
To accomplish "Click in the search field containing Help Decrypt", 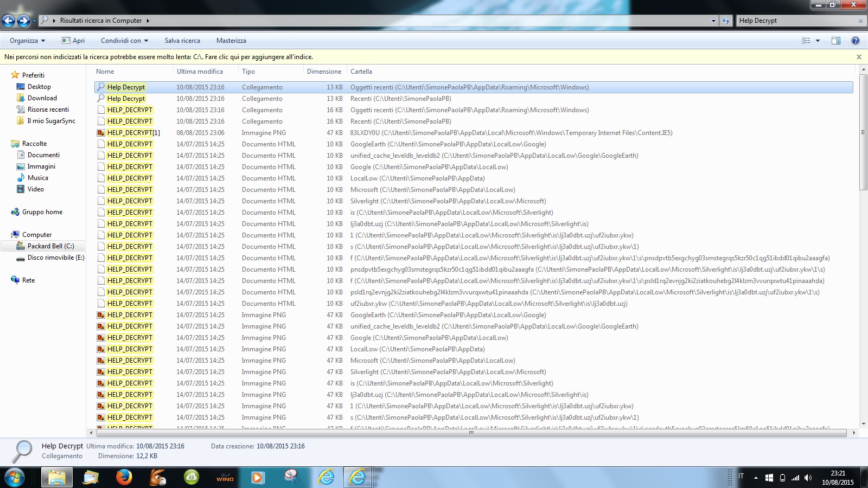I will [796, 21].
